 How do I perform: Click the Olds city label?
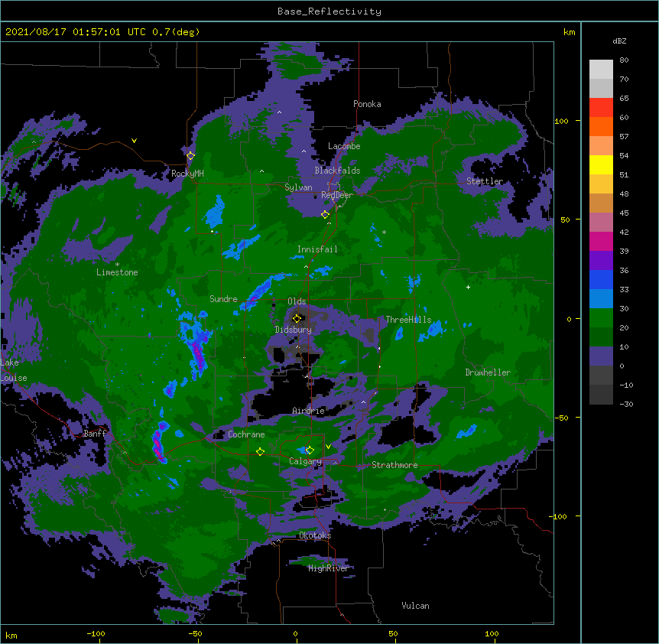(297, 301)
